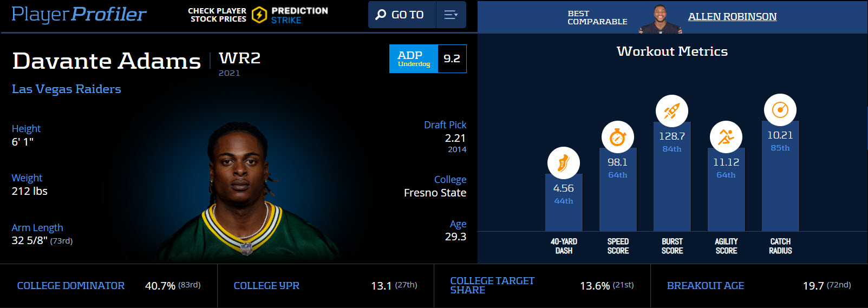The width and height of the screenshot is (868, 308).
Task: Click the Breakout Age metric label
Action: (706, 286)
